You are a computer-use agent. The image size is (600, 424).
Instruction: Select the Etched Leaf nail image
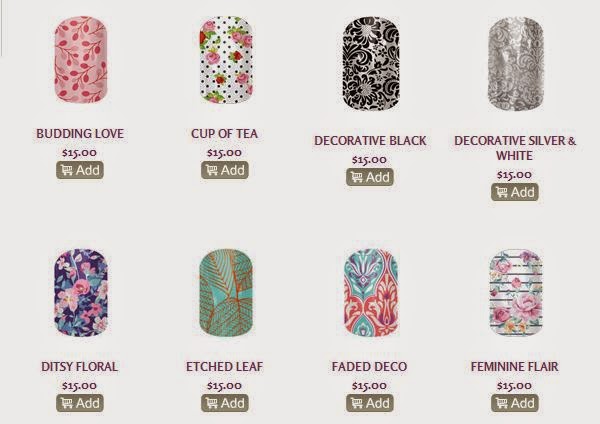tap(226, 293)
